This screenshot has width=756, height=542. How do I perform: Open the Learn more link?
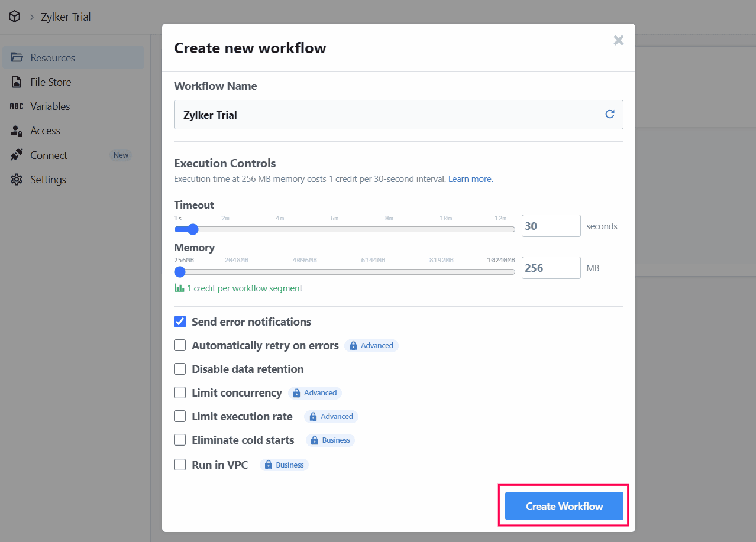pos(470,178)
